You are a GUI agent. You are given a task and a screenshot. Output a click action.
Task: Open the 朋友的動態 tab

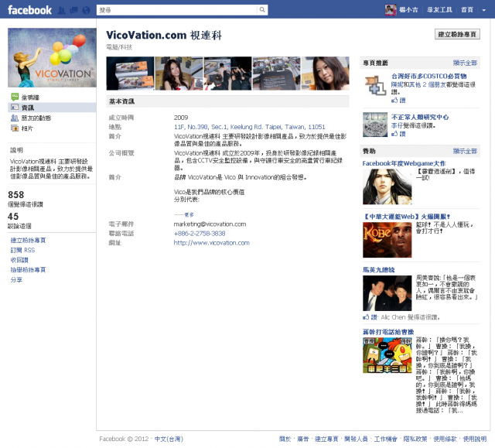click(x=36, y=118)
